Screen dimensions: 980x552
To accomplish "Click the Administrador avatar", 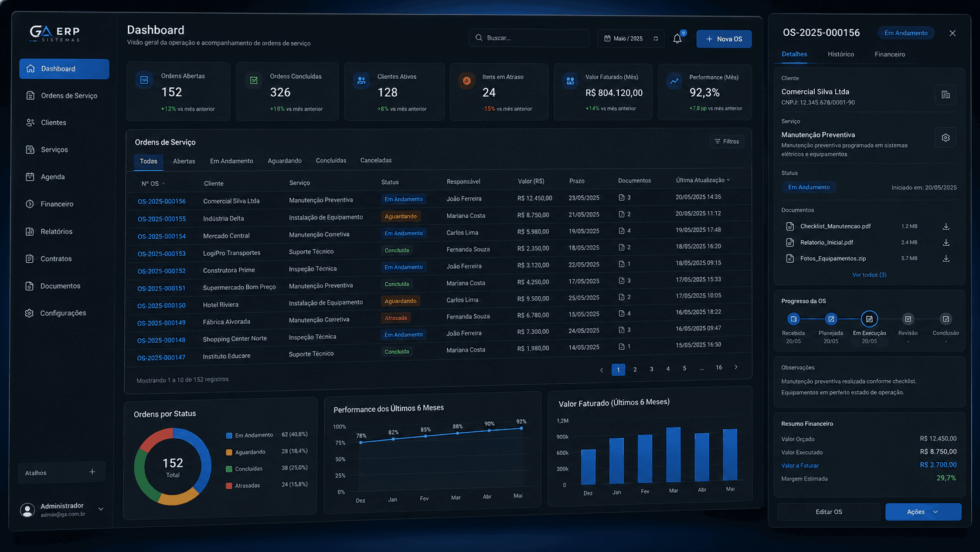I will tap(28, 510).
